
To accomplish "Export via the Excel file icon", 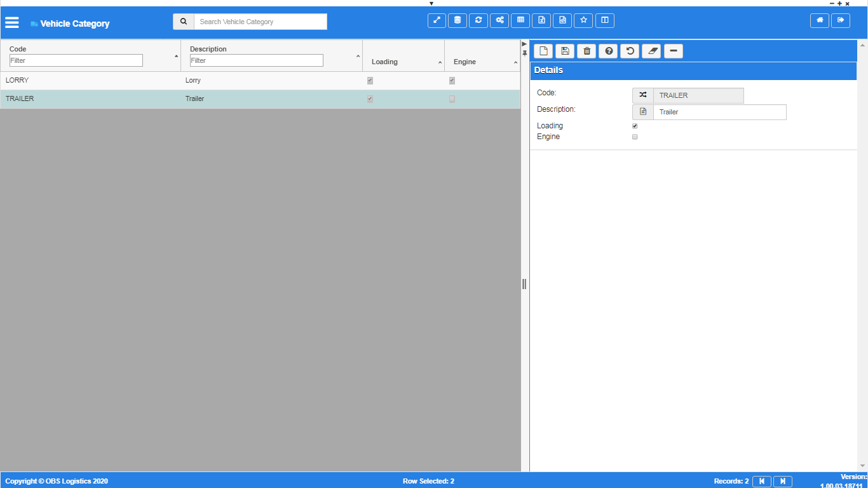I will [541, 20].
